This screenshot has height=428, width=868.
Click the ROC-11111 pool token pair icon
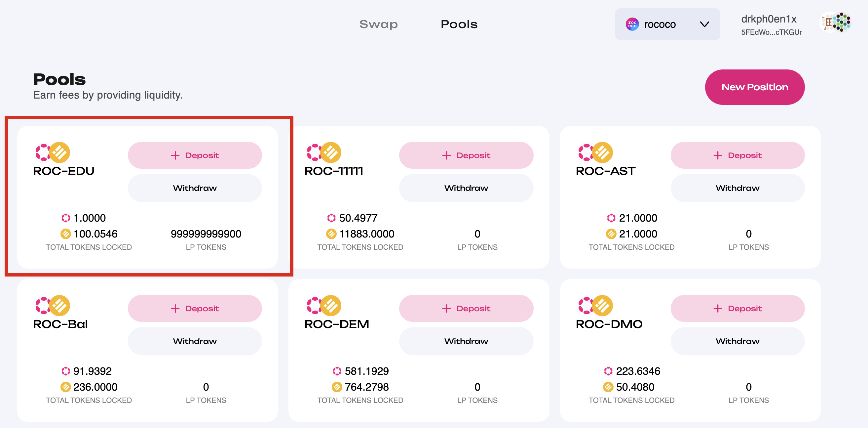coord(324,152)
